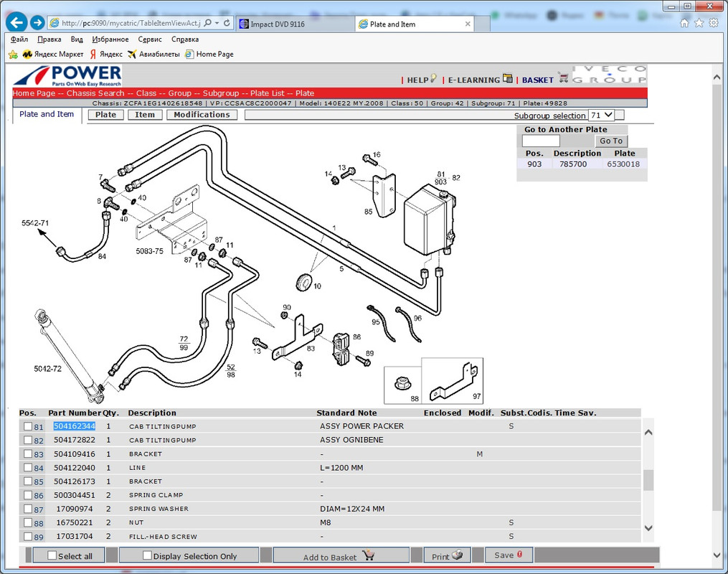
Task: Check the box for position 84 line
Action: tap(28, 468)
